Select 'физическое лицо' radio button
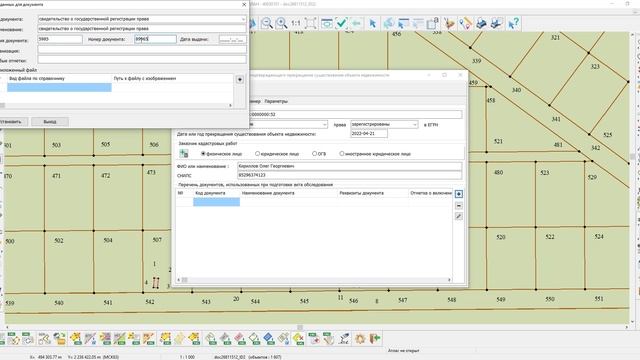The width and height of the screenshot is (640, 360). [203, 154]
